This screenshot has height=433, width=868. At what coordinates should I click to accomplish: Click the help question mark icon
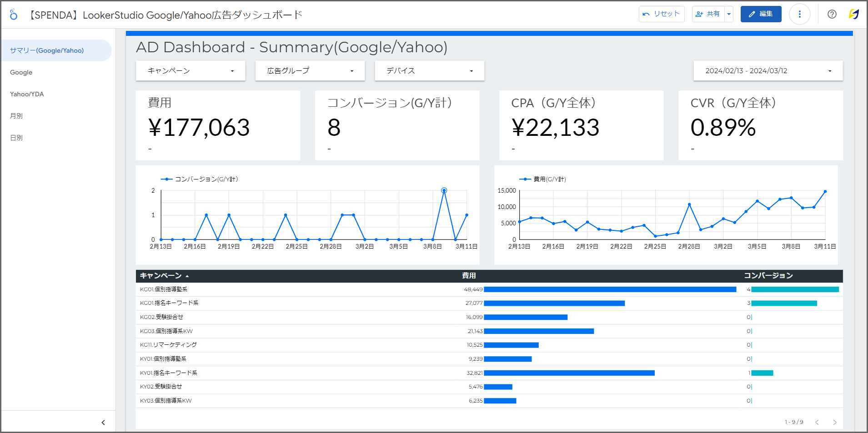pos(832,14)
